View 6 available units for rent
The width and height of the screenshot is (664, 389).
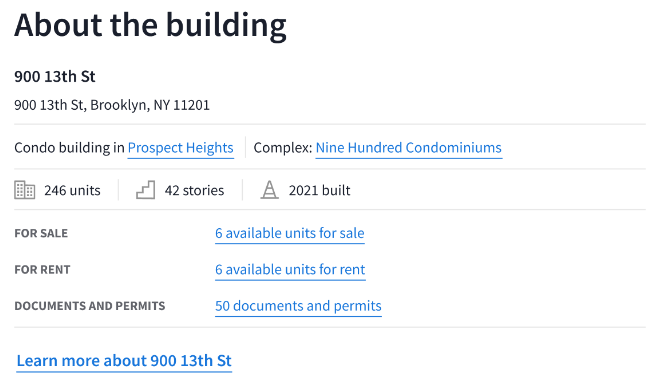tap(290, 270)
